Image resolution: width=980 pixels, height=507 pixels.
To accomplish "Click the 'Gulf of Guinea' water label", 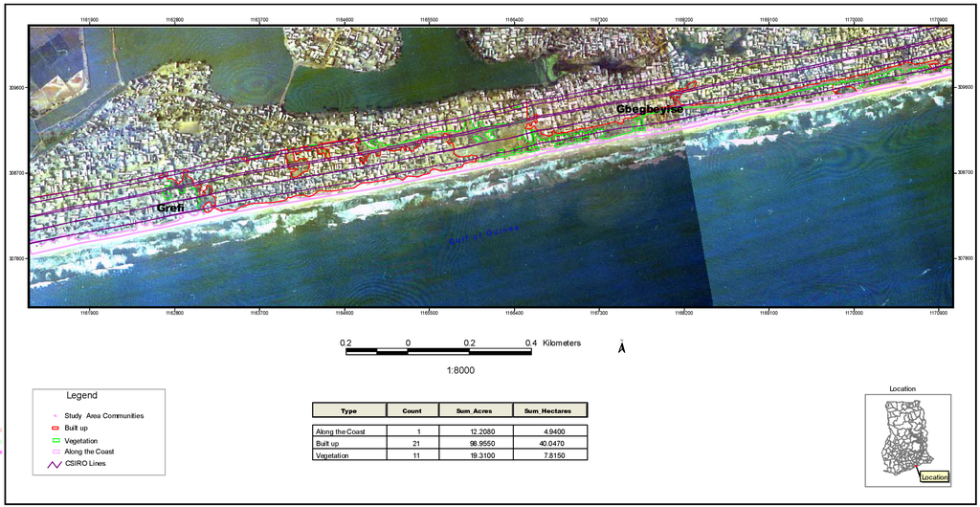I will tap(483, 235).
